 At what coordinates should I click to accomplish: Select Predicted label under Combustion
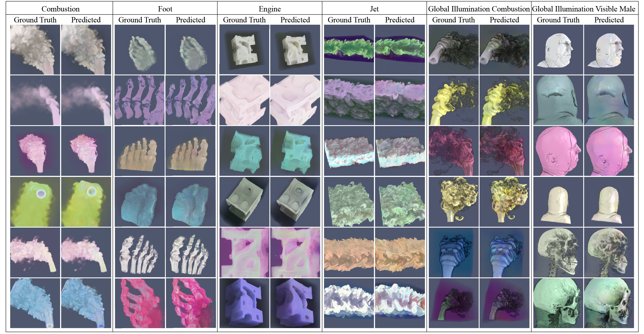pos(86,20)
